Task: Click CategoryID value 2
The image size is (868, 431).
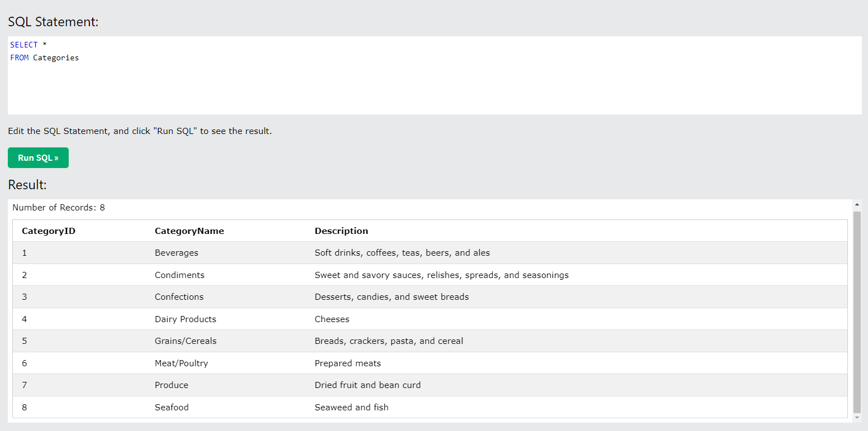Action: 25,275
